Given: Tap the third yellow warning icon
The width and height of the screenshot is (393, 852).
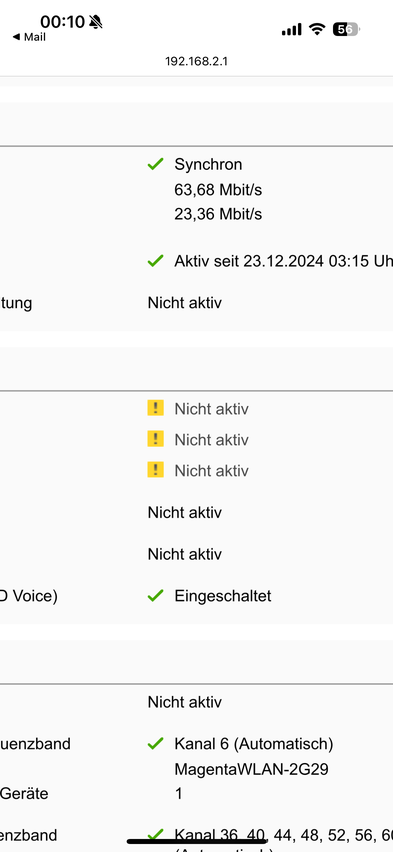Looking at the screenshot, I should (x=155, y=470).
